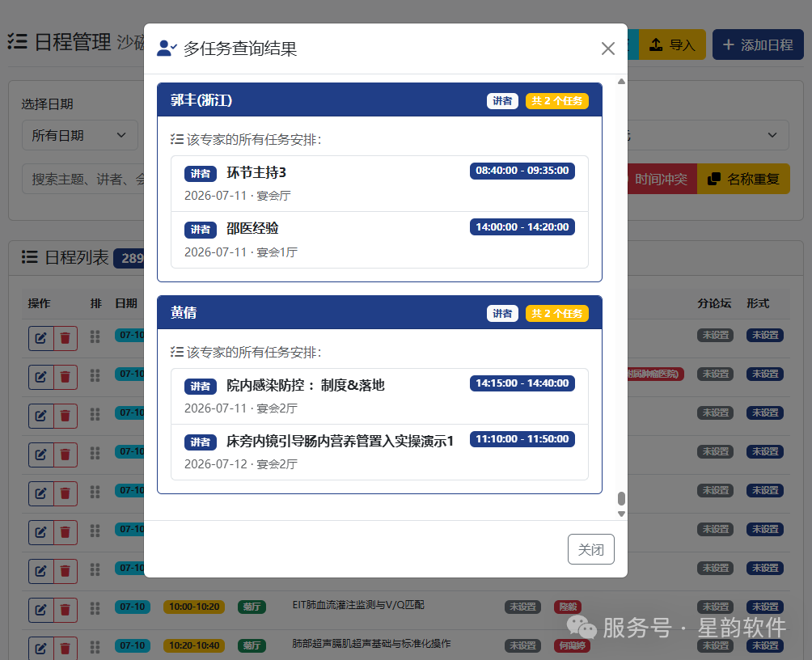Focus the 搜索主题、讲者 search field
812x660 pixels.
(84, 180)
